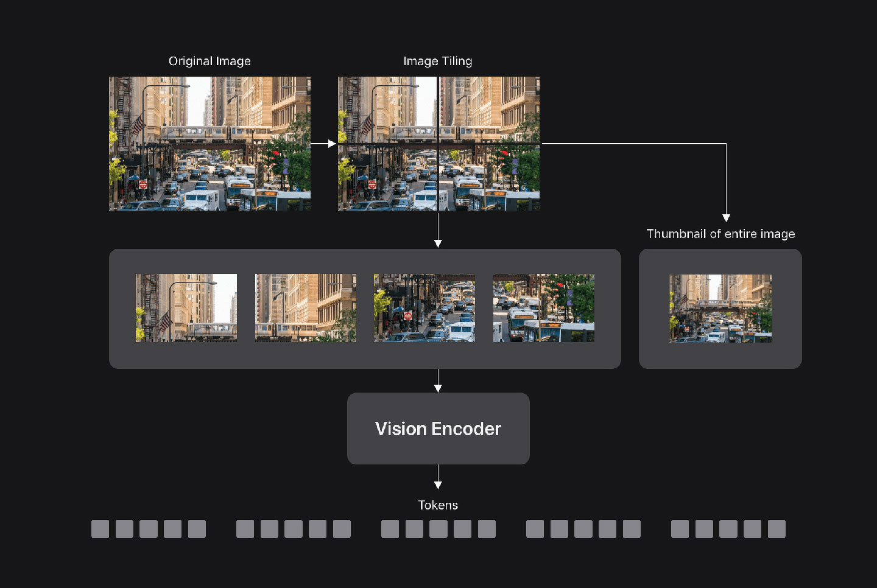This screenshot has width=877, height=588.
Task: Click the Tokens label
Action: pyautogui.click(x=438, y=505)
